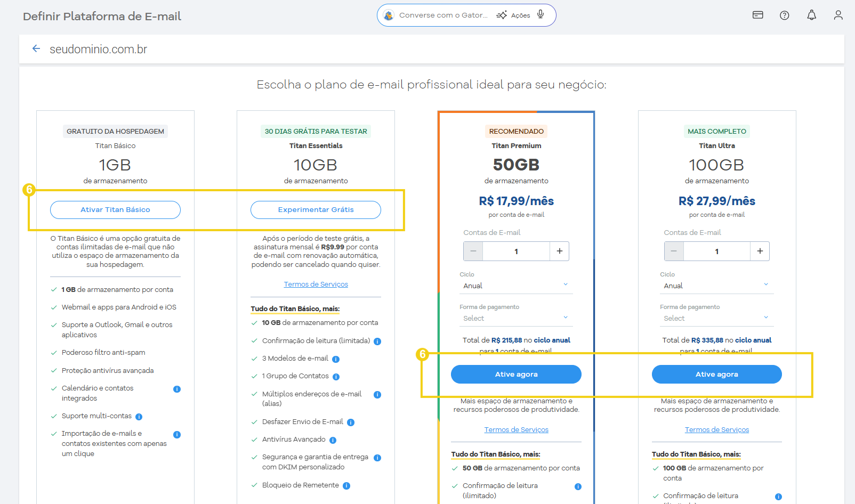Open the billing card icon in header
Viewport: 855px width, 504px height.
coord(757,15)
